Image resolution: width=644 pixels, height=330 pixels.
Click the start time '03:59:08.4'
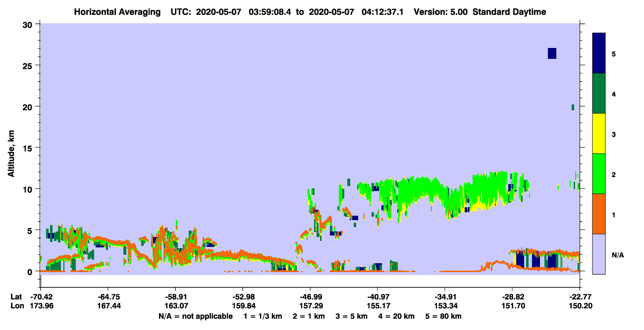270,12
